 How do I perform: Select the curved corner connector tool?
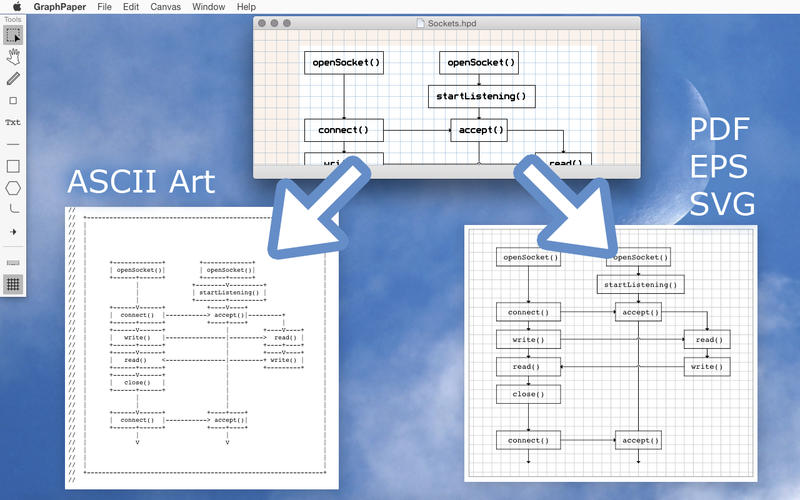[x=13, y=209]
